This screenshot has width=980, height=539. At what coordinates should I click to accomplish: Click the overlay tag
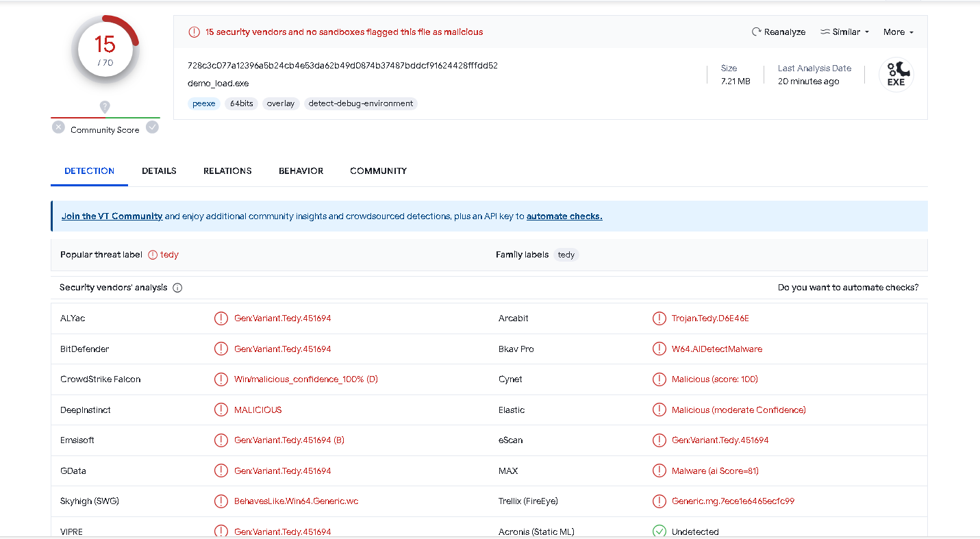click(x=281, y=104)
